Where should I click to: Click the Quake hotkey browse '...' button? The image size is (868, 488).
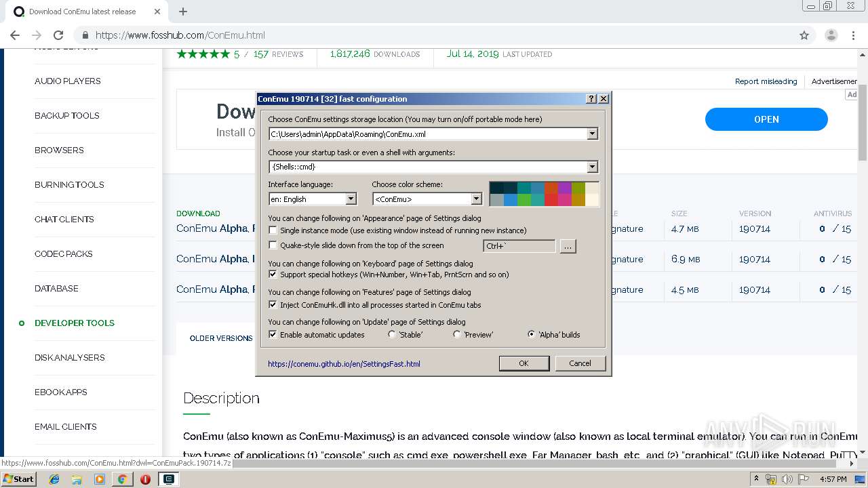(568, 246)
